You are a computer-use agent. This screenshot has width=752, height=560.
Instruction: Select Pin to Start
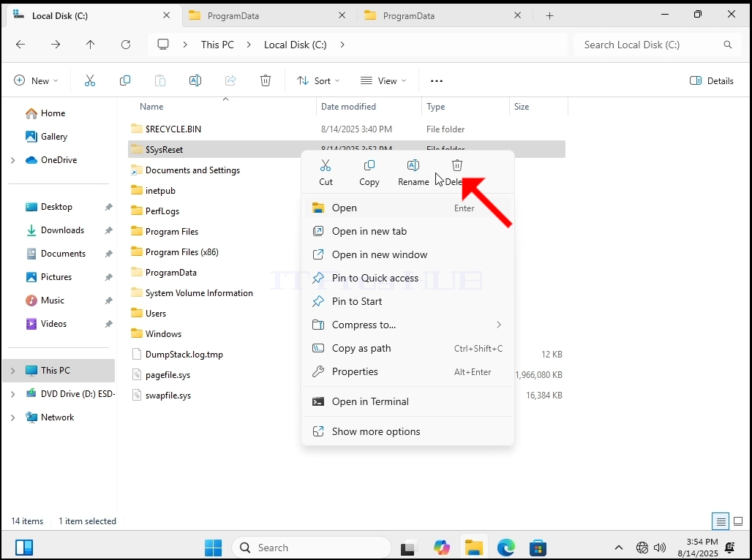coord(407,302)
